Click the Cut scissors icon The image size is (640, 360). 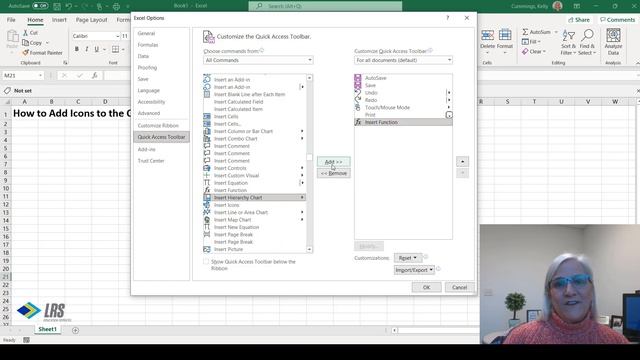[26, 33]
